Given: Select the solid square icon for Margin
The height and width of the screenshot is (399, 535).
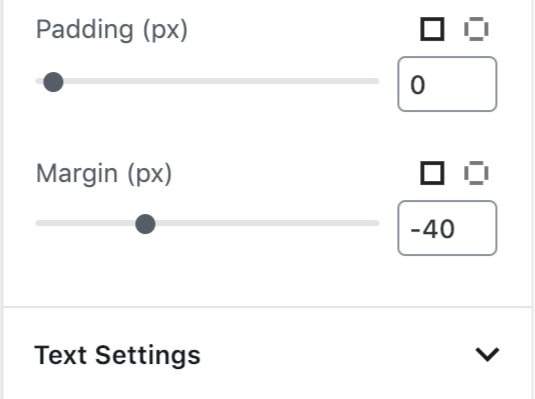Looking at the screenshot, I should click(432, 173).
